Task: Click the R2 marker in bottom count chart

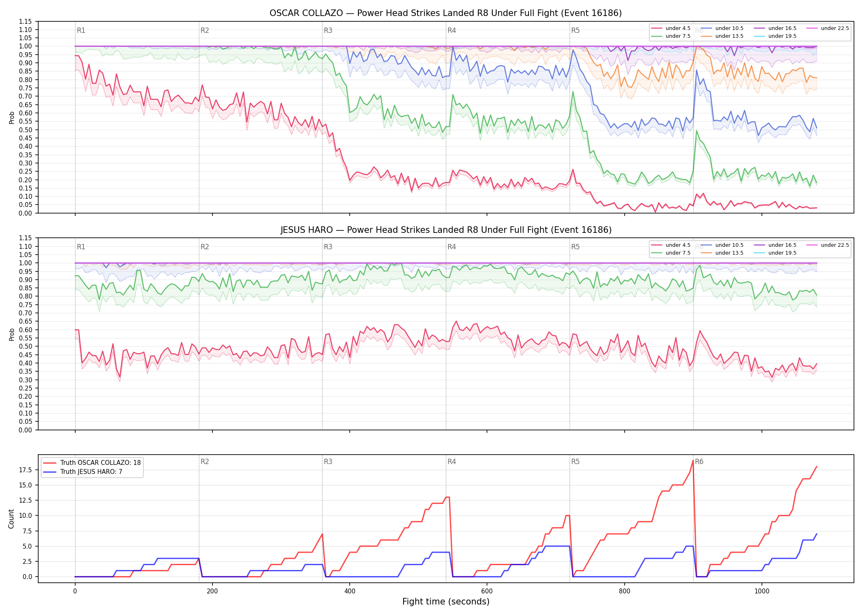Action: pyautogui.click(x=205, y=462)
